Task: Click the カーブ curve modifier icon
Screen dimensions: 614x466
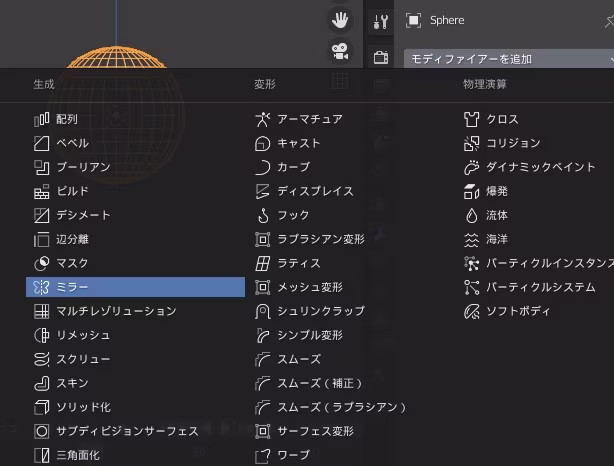Action: (262, 168)
